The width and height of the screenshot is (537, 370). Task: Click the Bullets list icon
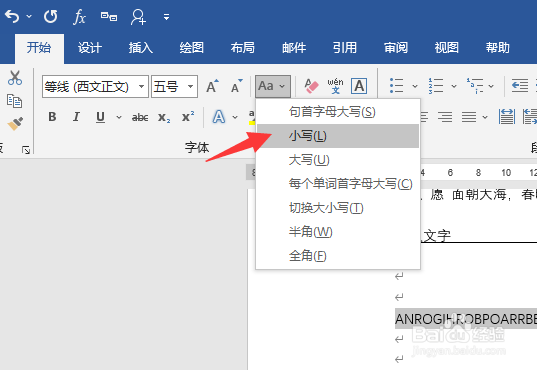pyautogui.click(x=397, y=86)
